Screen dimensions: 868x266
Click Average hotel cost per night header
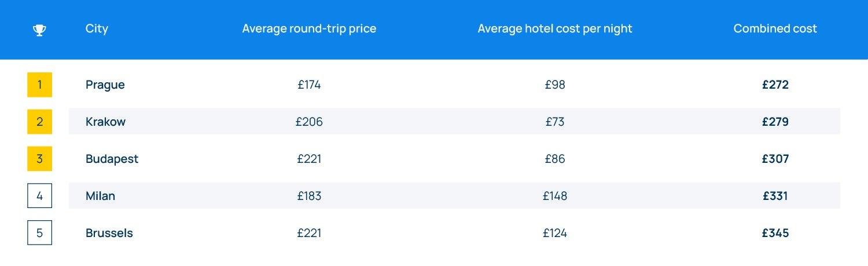[x=555, y=29]
